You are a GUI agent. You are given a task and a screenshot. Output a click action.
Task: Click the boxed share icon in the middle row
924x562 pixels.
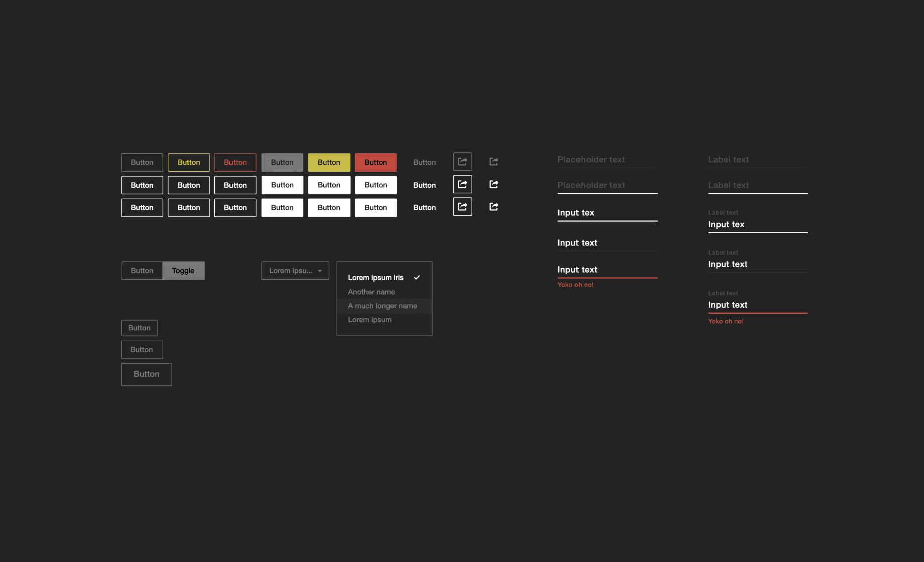[462, 184]
